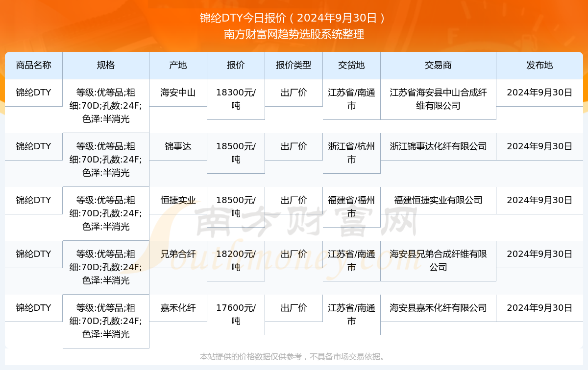Click the date 2024年9月30日 in 兄弟合纤 row
Screen dimensions: 588x370
point(539,254)
